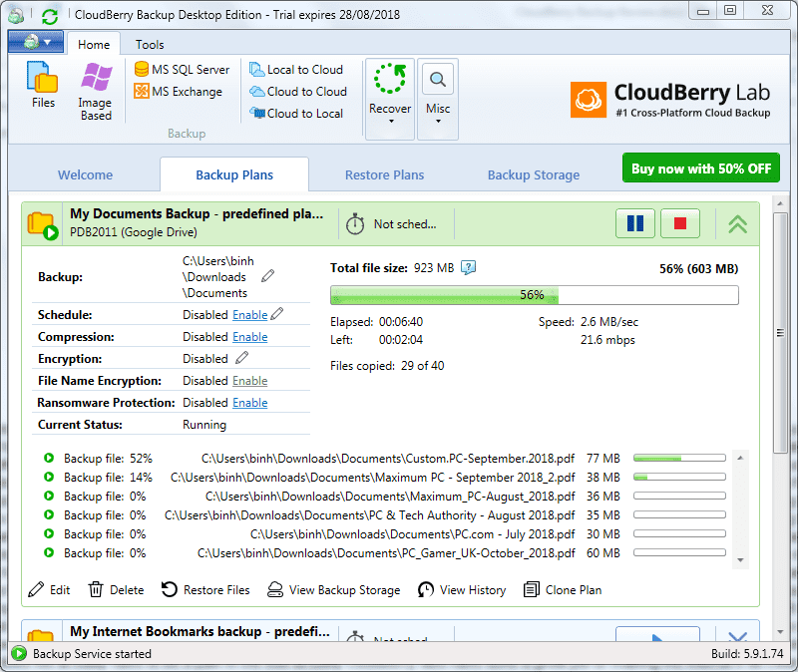Select Local to Cloud backup

tap(296, 69)
